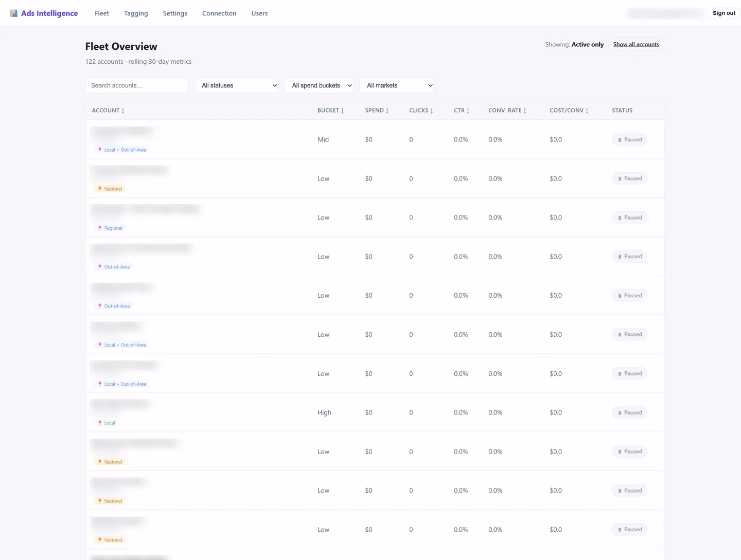Viewport: 741px width, 560px height.
Task: Click the pause icon in the High bucket row
Action: [620, 412]
